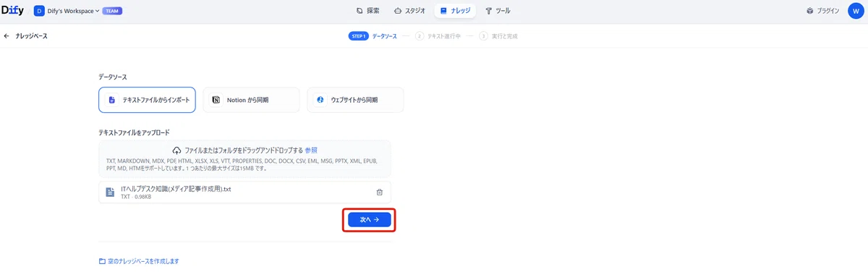
Task: Click the 探索 compass icon
Action: 360,11
